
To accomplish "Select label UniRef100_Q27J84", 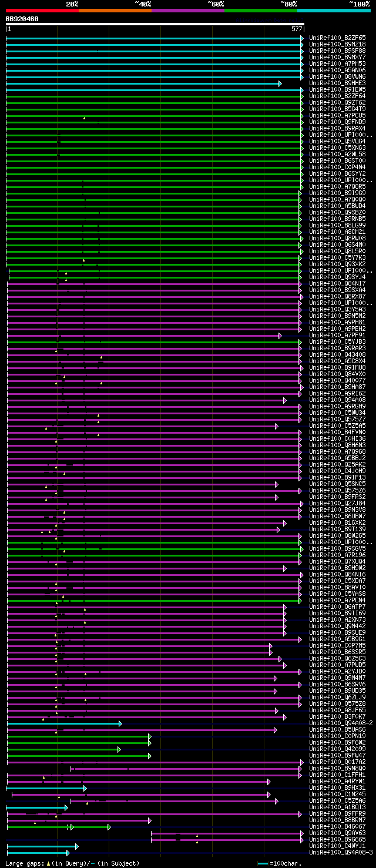I will 337,504.
